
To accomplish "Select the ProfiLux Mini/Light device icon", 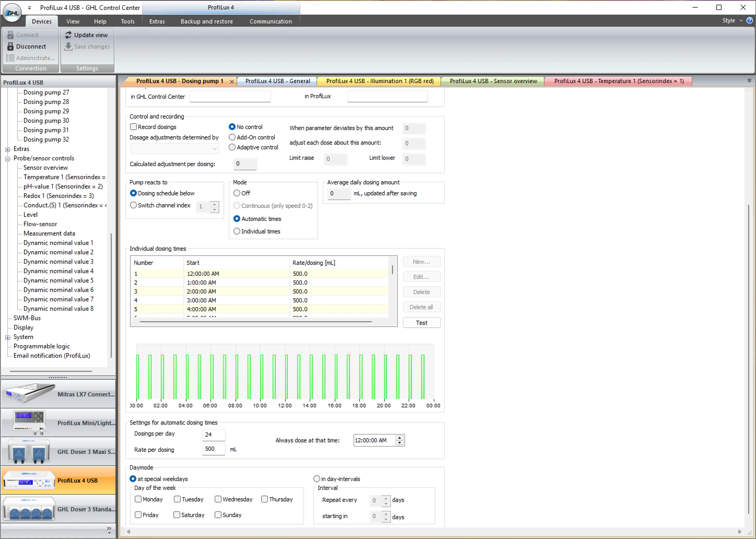I will click(29, 422).
